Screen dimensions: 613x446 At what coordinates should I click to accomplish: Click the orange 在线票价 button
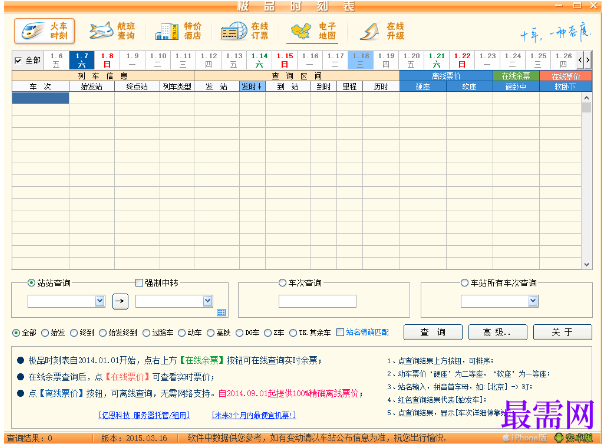(x=566, y=76)
